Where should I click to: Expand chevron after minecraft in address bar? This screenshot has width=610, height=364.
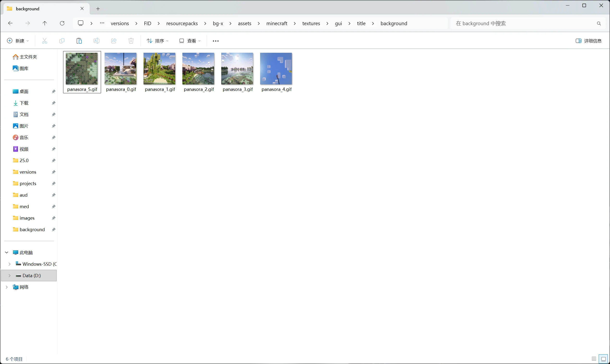(295, 23)
